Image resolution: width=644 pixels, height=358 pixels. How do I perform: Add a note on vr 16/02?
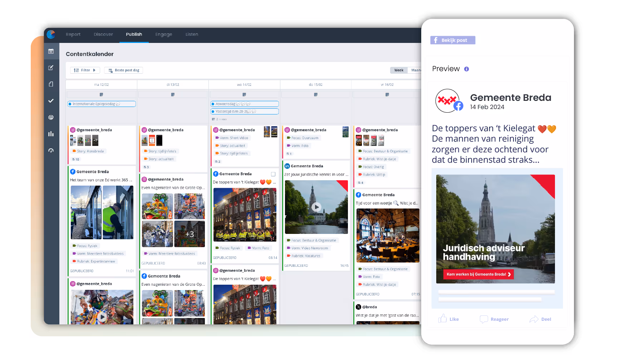click(x=387, y=95)
